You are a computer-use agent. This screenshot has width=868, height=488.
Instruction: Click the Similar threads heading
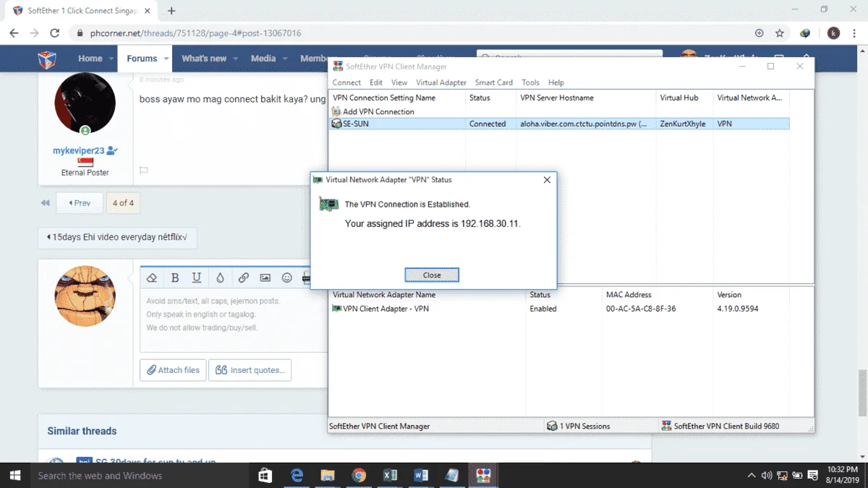click(82, 431)
